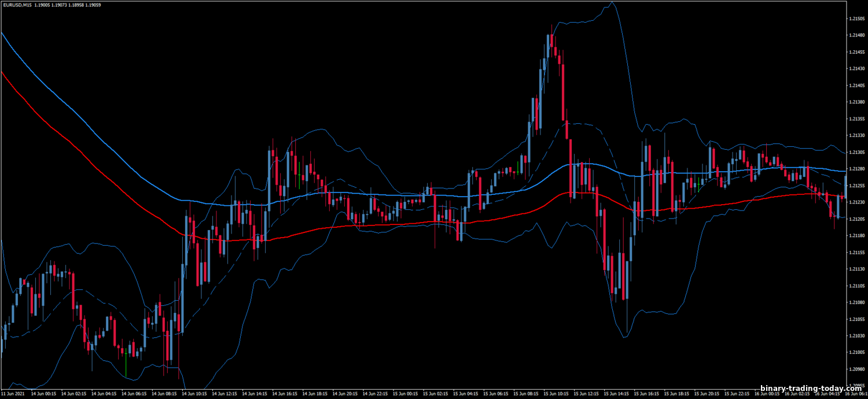Click the 11 Jun 2021 time label
The image size is (868, 399).
13,394
